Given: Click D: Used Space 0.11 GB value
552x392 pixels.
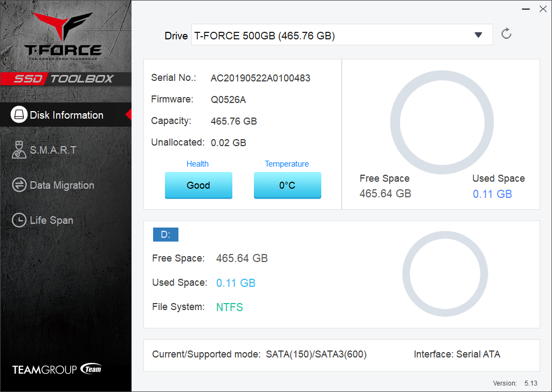Looking at the screenshot, I should coord(236,283).
